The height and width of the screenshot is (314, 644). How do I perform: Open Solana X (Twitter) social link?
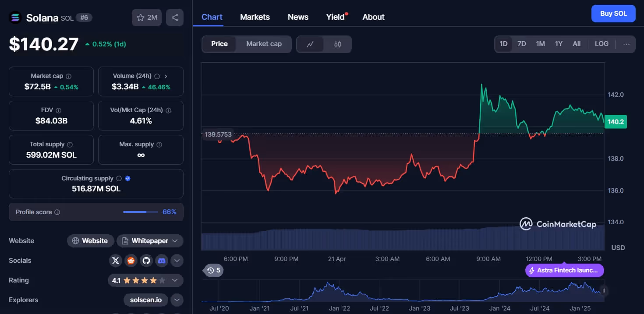[x=115, y=261]
